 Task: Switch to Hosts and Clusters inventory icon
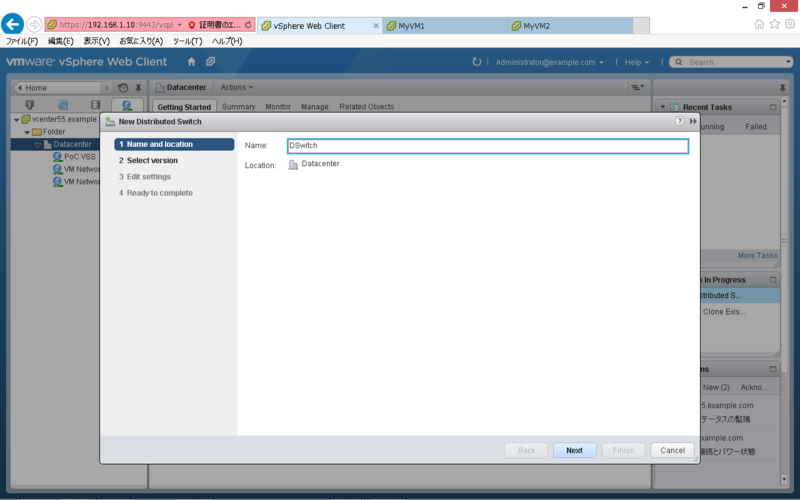[x=30, y=105]
